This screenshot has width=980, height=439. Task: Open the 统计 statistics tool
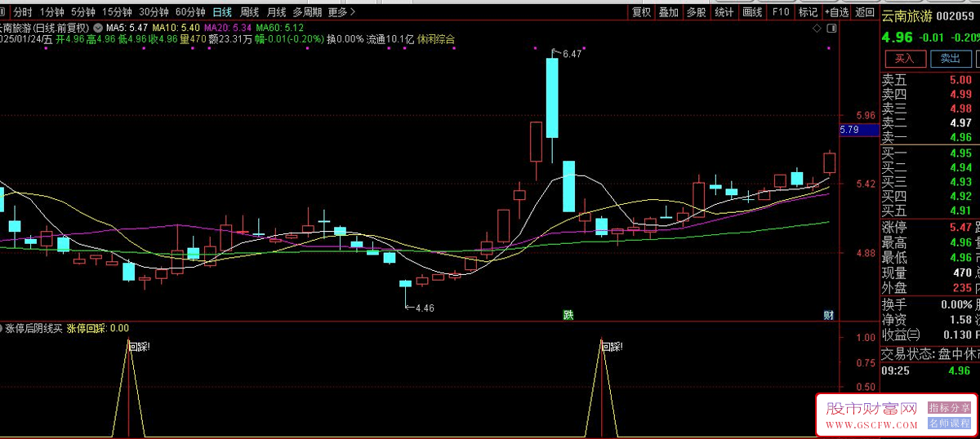724,12
